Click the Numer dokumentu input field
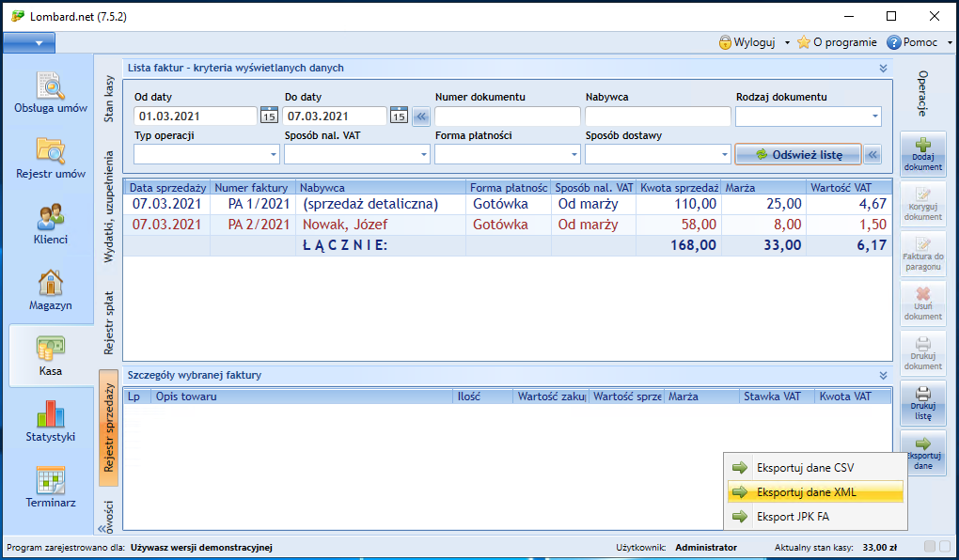The width and height of the screenshot is (959, 560). pyautogui.click(x=508, y=117)
